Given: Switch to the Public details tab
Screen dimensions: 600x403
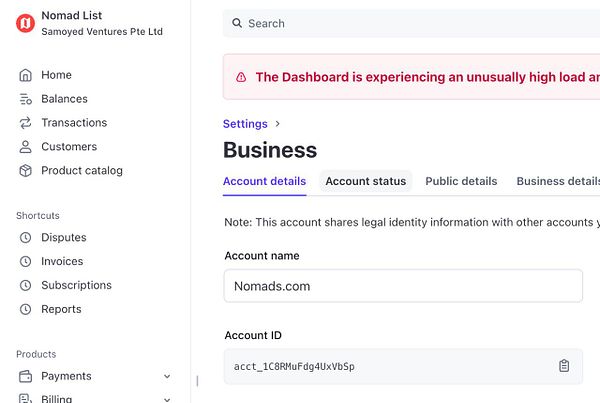Looking at the screenshot, I should click(x=461, y=181).
